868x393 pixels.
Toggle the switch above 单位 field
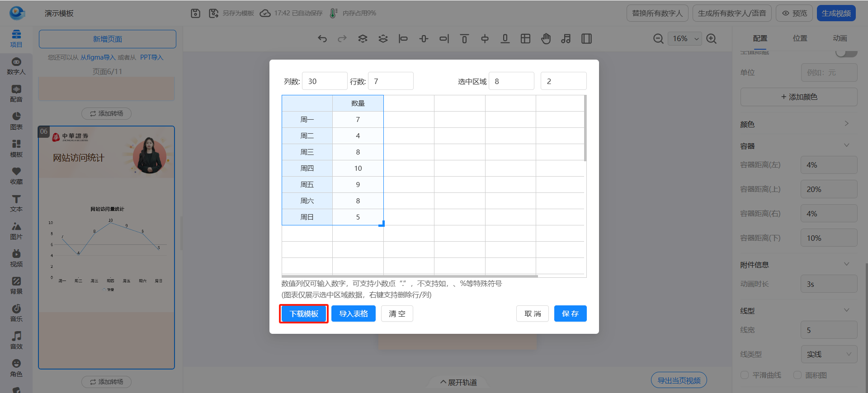click(x=846, y=53)
